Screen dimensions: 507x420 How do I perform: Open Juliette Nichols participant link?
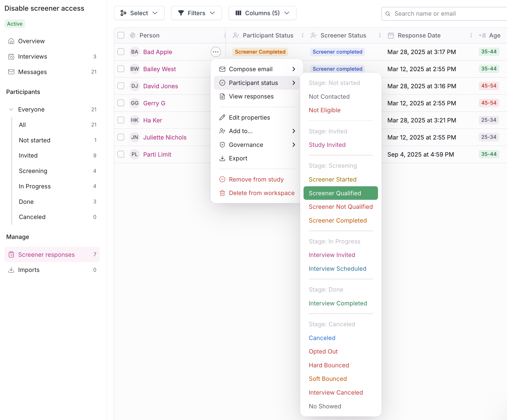click(165, 137)
